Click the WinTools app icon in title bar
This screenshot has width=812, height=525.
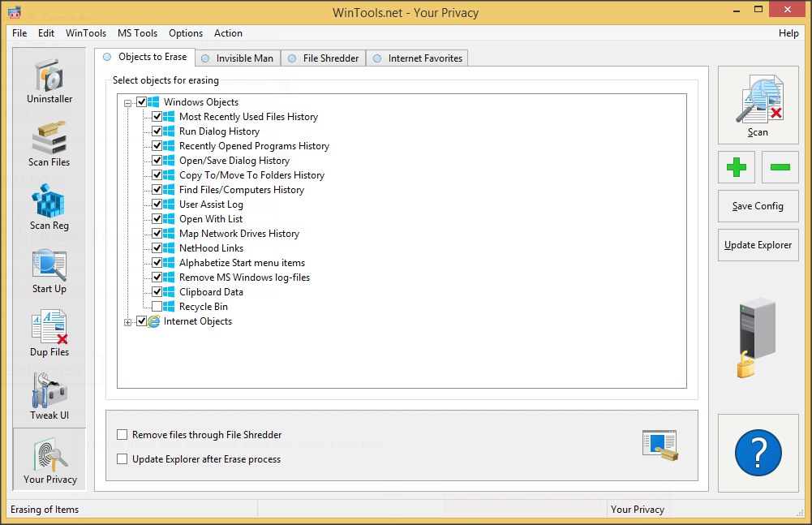(15, 12)
